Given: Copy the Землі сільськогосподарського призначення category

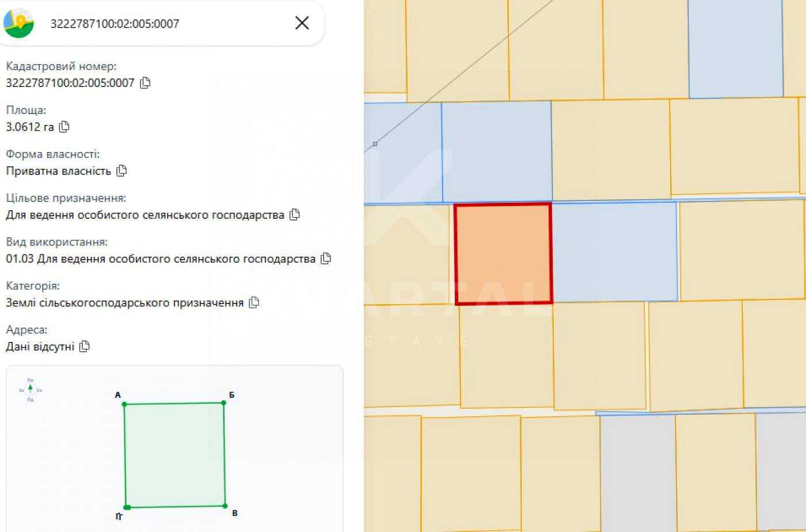Looking at the screenshot, I should [x=254, y=302].
